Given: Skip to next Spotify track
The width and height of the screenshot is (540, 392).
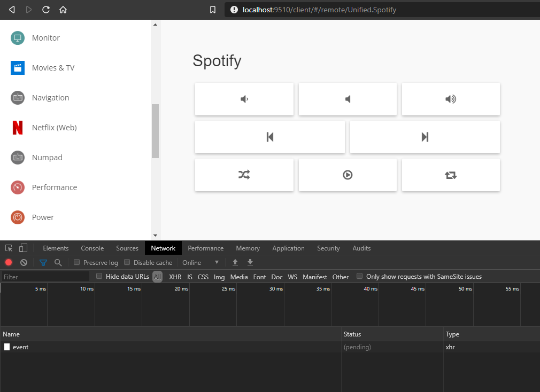Looking at the screenshot, I should pos(425,137).
